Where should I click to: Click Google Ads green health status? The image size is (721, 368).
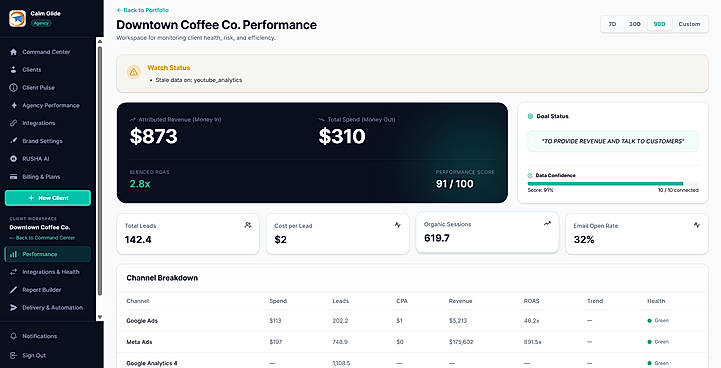coord(658,321)
